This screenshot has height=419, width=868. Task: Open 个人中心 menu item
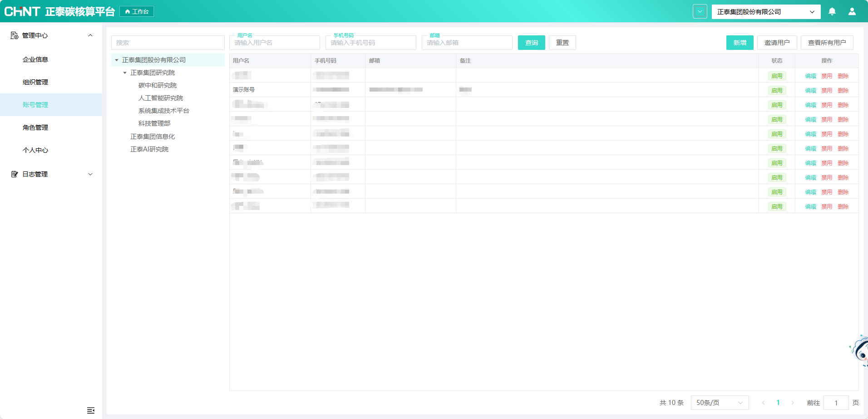(35, 150)
